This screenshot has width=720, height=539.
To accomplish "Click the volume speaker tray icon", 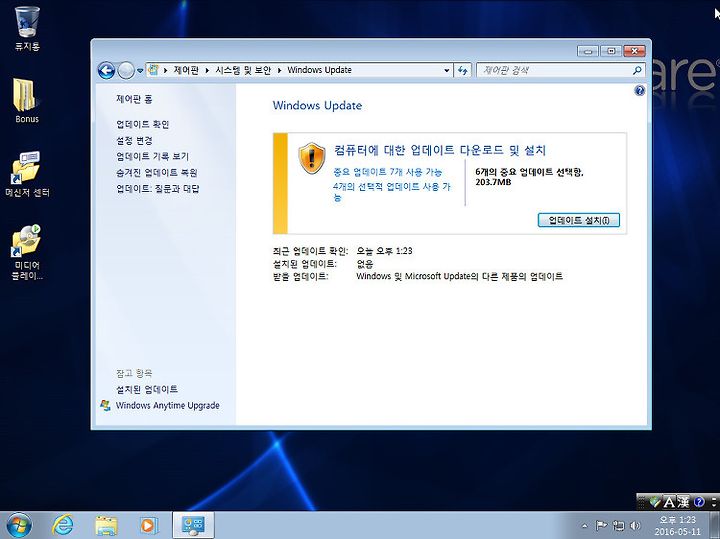I will (x=636, y=525).
